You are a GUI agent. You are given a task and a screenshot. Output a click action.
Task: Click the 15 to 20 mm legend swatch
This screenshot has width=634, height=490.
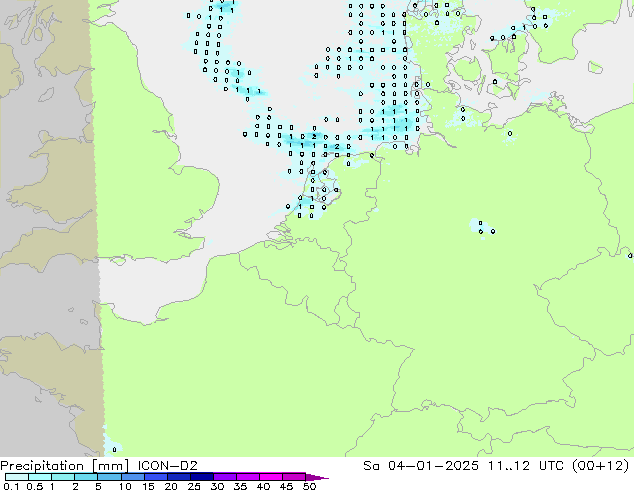click(155, 477)
